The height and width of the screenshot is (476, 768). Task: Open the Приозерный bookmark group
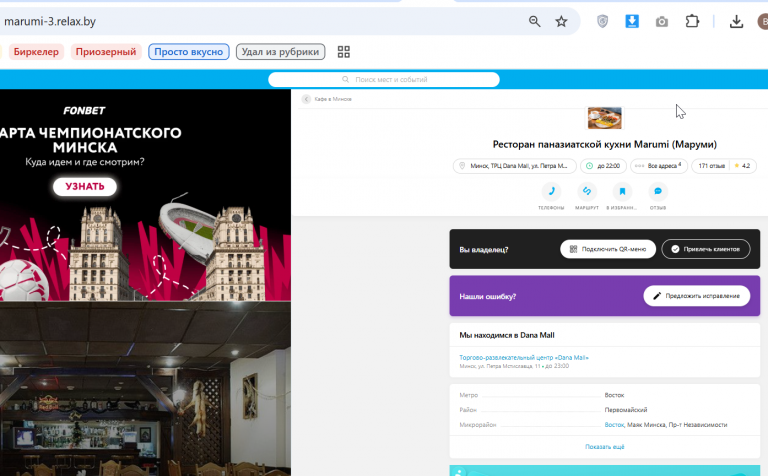(106, 51)
